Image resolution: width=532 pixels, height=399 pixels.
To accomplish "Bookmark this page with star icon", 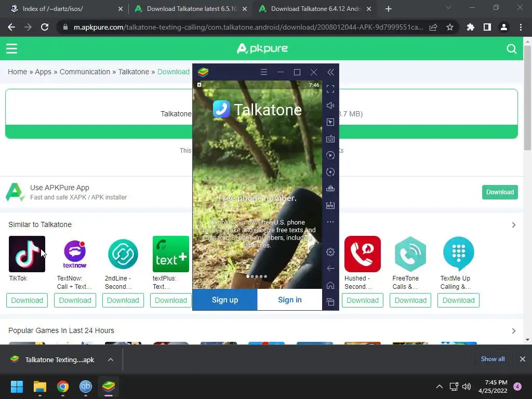I will (x=450, y=27).
